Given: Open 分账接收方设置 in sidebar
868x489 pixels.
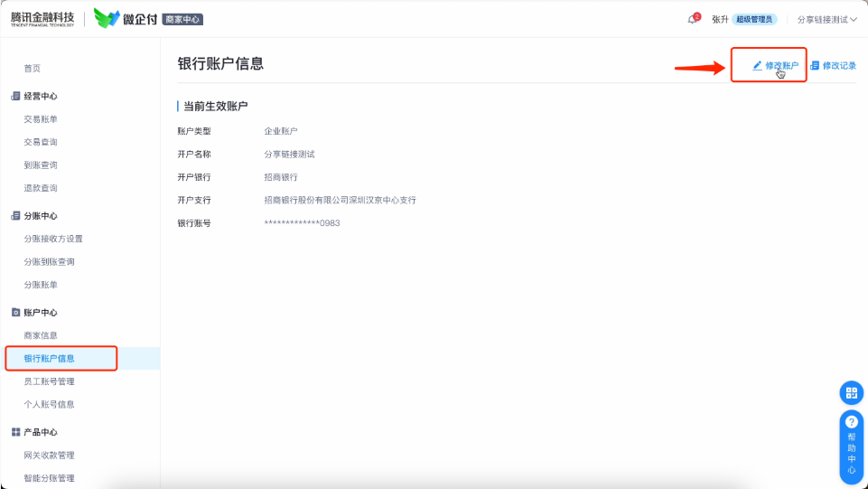Looking at the screenshot, I should pyautogui.click(x=53, y=239).
